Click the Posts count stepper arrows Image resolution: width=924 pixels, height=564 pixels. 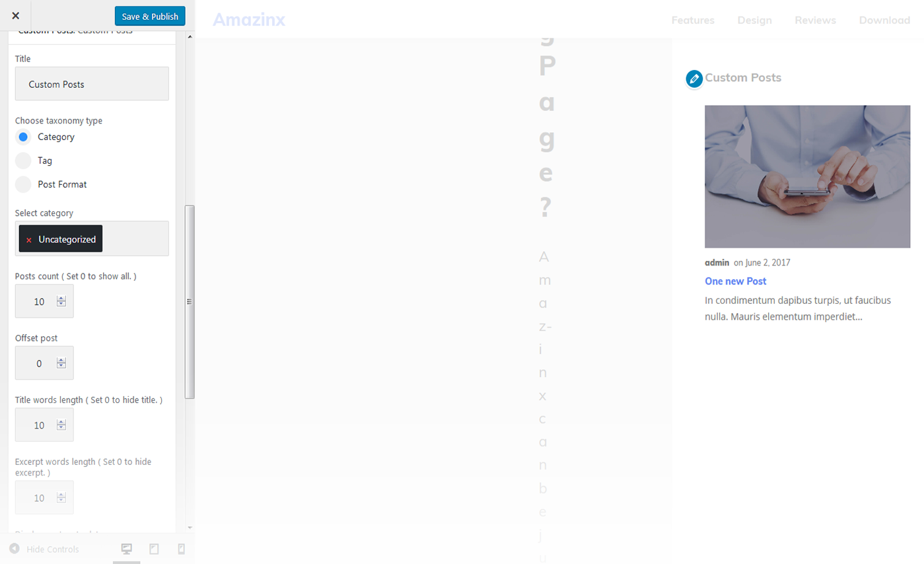tap(61, 301)
